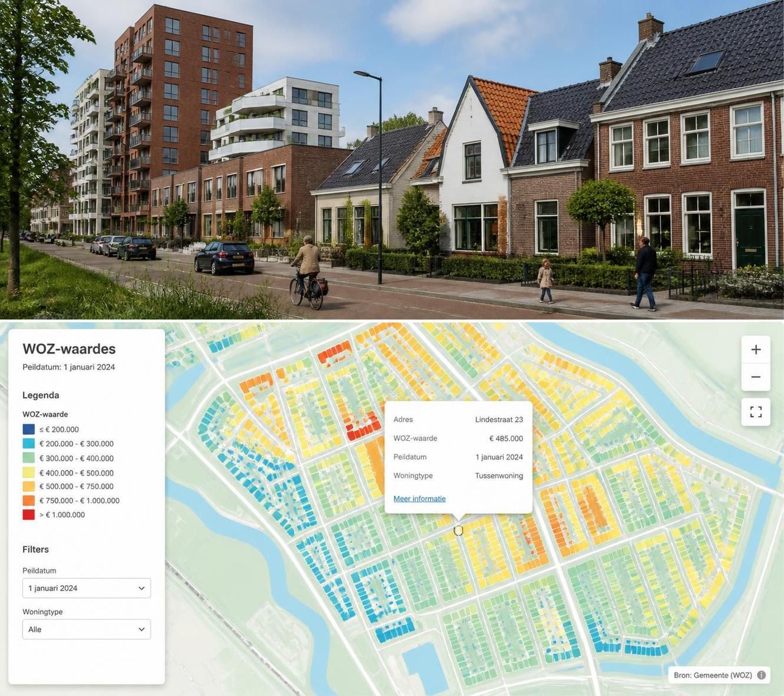Toggle fullscreen map view

pyautogui.click(x=756, y=411)
